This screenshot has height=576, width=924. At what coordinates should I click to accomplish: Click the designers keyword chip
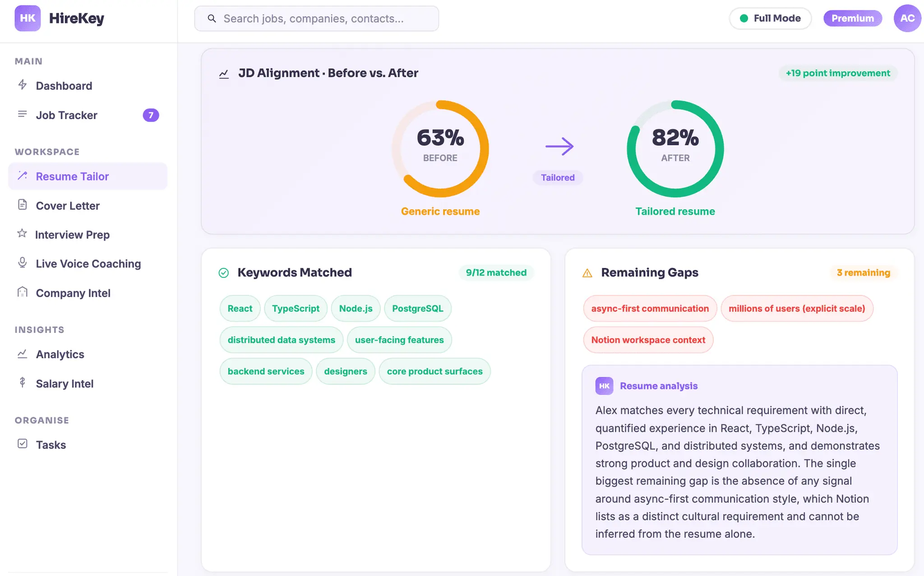tap(346, 371)
